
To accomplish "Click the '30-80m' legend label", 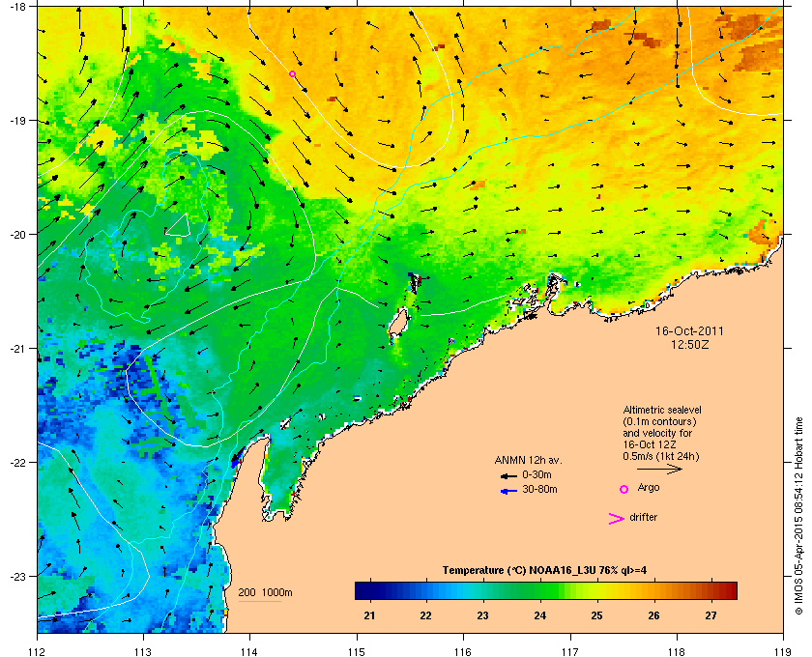I will (539, 489).
